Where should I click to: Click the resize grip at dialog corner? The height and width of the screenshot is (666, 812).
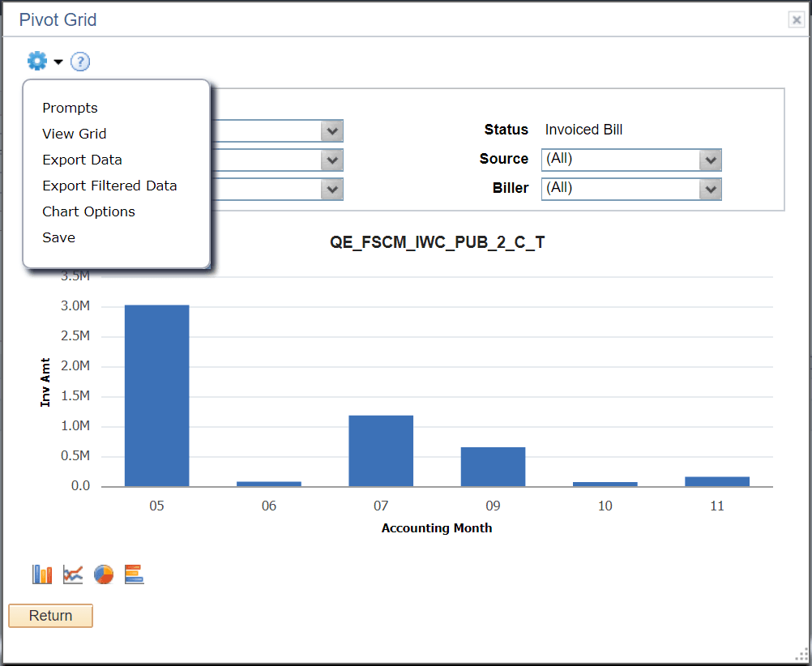tap(801, 655)
